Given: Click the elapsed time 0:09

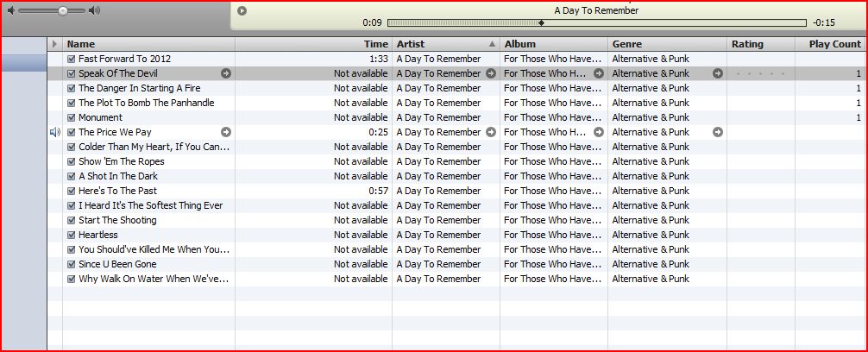Looking at the screenshot, I should point(372,22).
